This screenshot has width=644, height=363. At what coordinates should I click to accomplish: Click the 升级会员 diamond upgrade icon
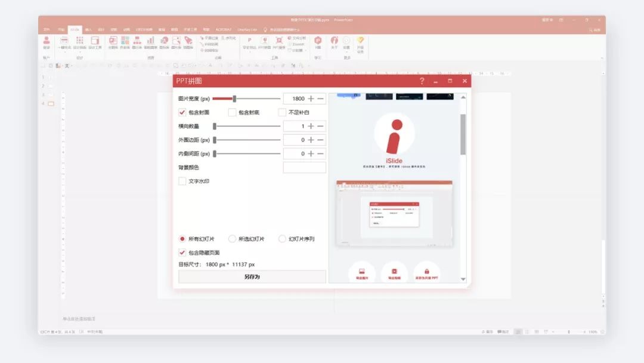[360, 44]
